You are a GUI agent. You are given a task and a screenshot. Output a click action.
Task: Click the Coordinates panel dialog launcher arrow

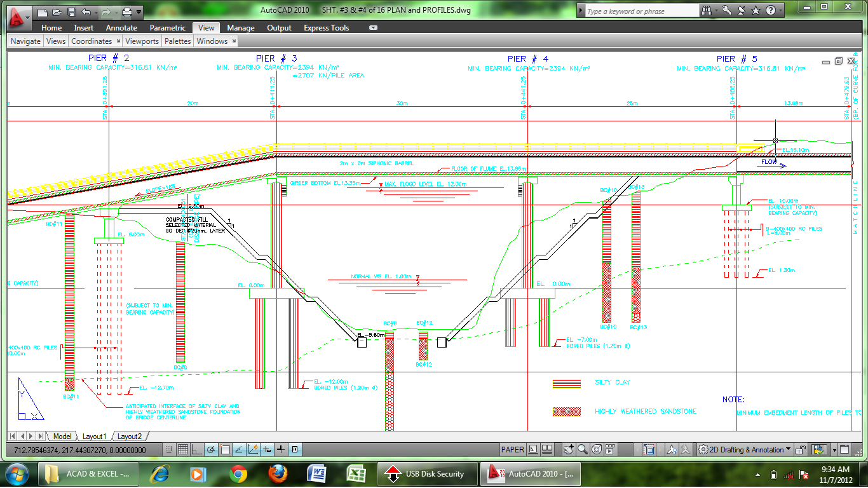[118, 41]
